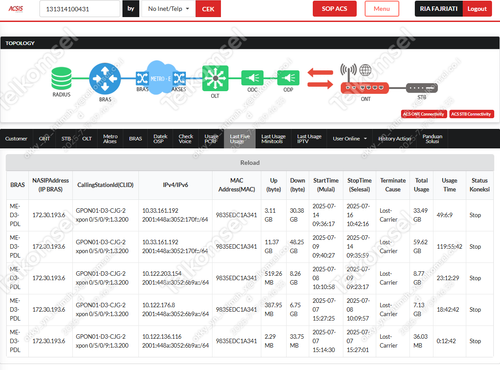
Task: Open the Menu button
Action: (x=382, y=9)
